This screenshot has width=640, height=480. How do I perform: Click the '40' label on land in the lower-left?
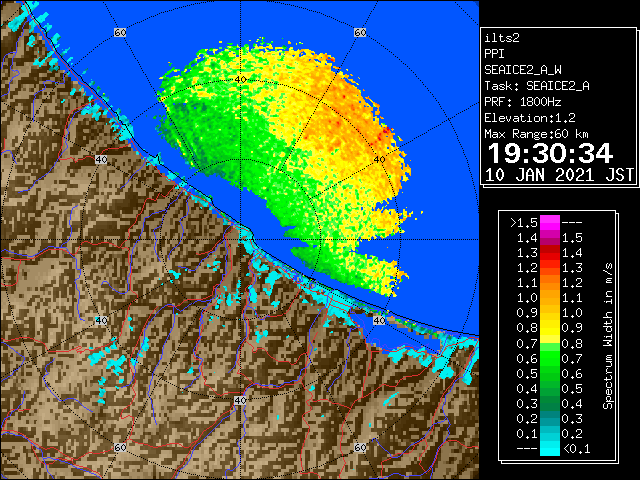tap(101, 320)
